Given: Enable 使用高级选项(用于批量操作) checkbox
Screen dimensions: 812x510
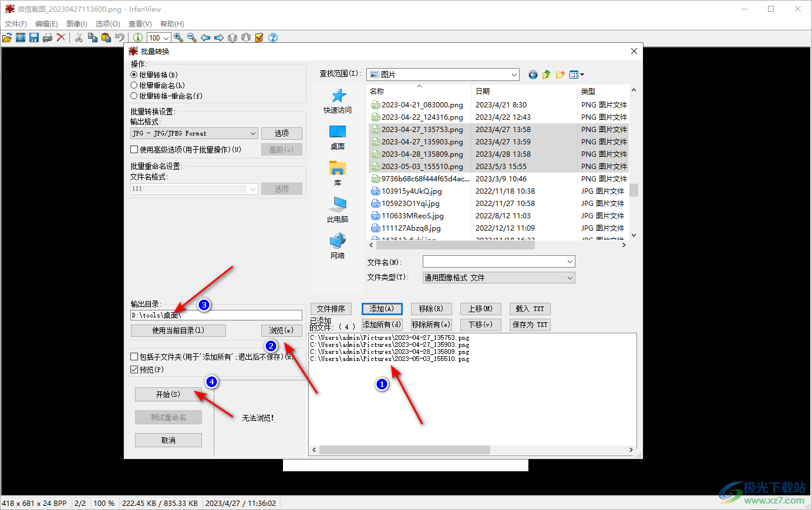Looking at the screenshot, I should click(x=134, y=150).
